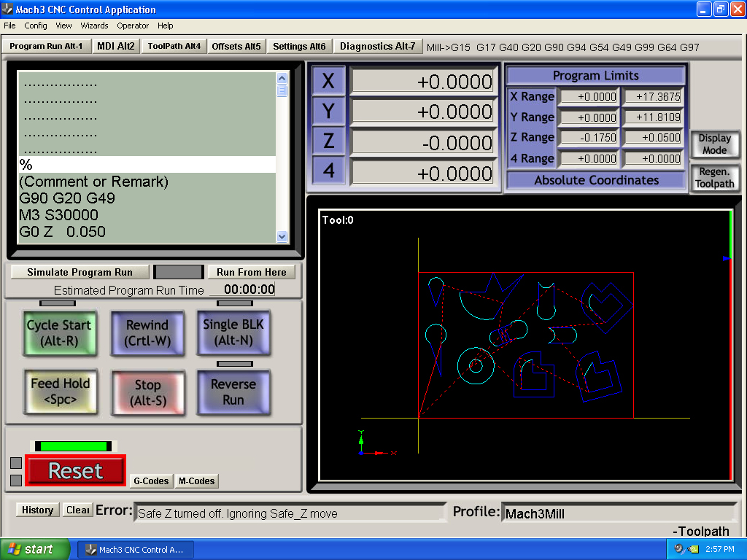Hit the red Stop button
Viewport: 747px width, 560px height.
pyautogui.click(x=147, y=393)
